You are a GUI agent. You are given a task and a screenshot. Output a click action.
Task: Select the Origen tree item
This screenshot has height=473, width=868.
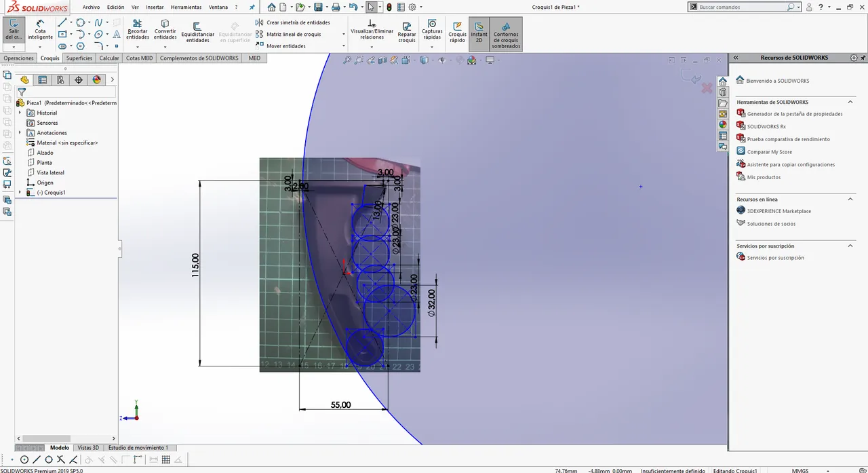(40, 183)
